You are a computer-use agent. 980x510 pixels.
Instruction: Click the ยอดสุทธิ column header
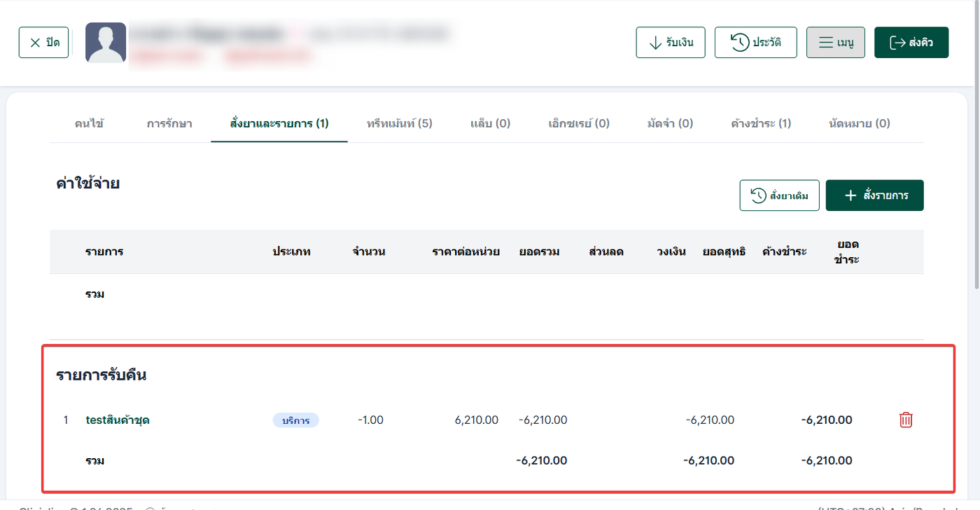(724, 251)
